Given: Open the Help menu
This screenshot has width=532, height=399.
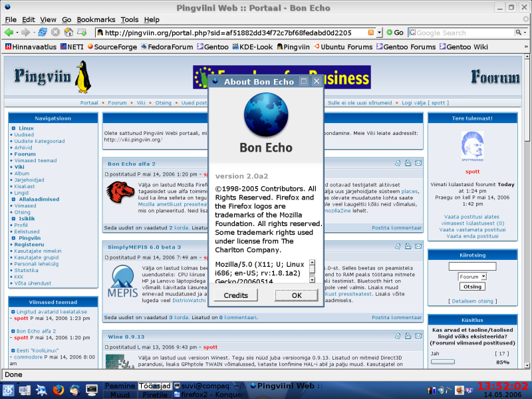Looking at the screenshot, I should [152, 20].
